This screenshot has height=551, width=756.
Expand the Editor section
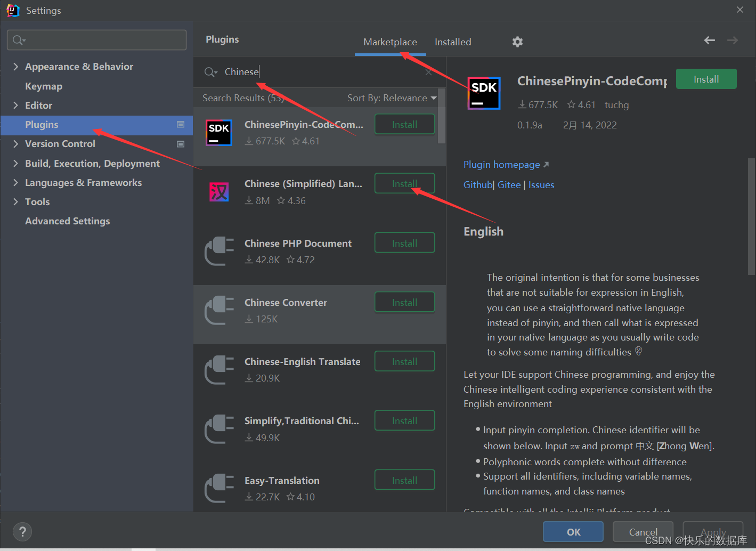pos(15,105)
